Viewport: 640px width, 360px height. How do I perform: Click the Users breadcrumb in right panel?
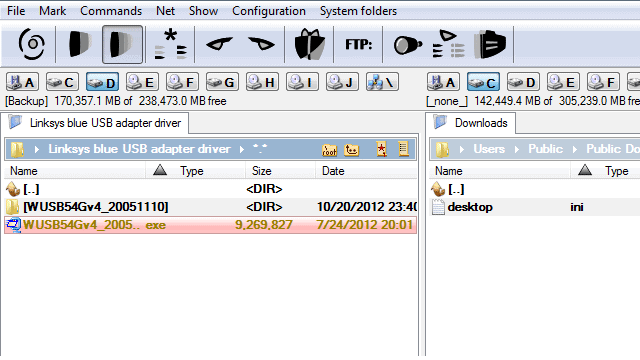(489, 149)
